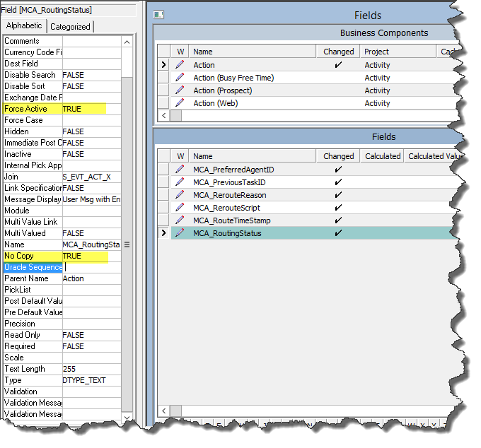
Task: Click the Join property value S_EVT_ACT_X
Action: [x=92, y=177]
